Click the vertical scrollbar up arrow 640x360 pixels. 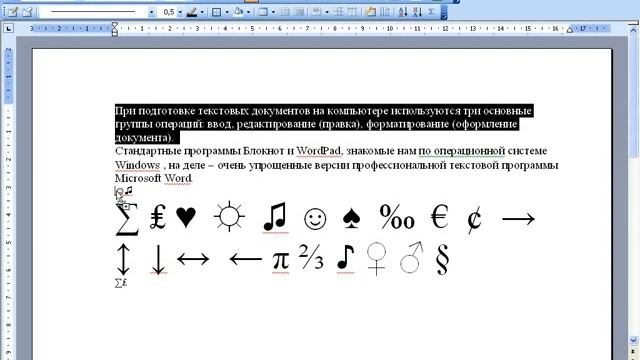tap(633, 30)
